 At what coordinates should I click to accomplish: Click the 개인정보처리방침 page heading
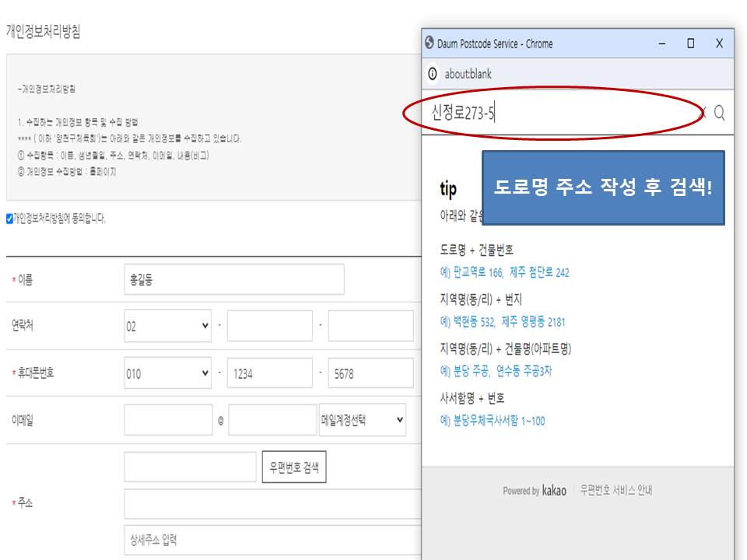(x=44, y=31)
